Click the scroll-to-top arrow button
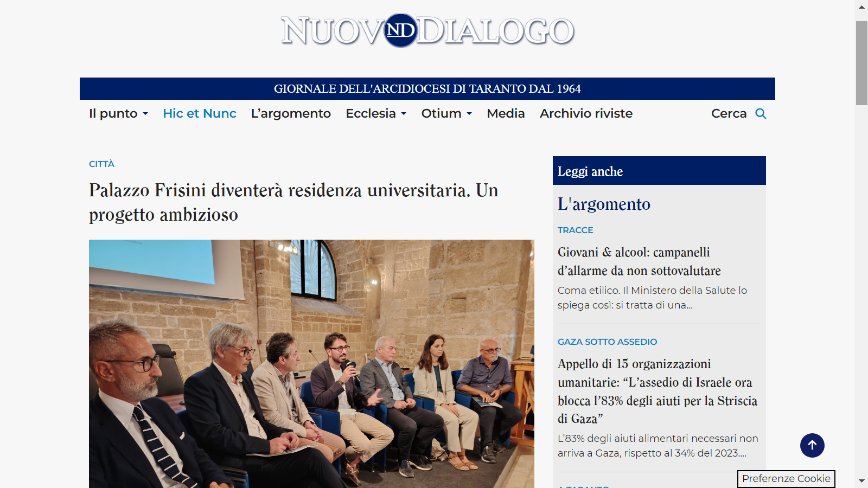Image resolution: width=868 pixels, height=488 pixels. (812, 445)
